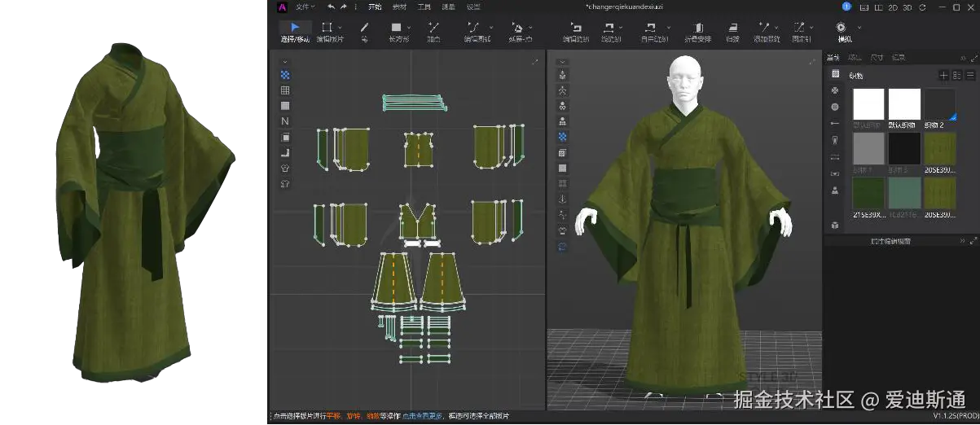This screenshot has width=980, height=425.
Task: Open the avatar icon in right sidebar
Action: pyautogui.click(x=835, y=191)
